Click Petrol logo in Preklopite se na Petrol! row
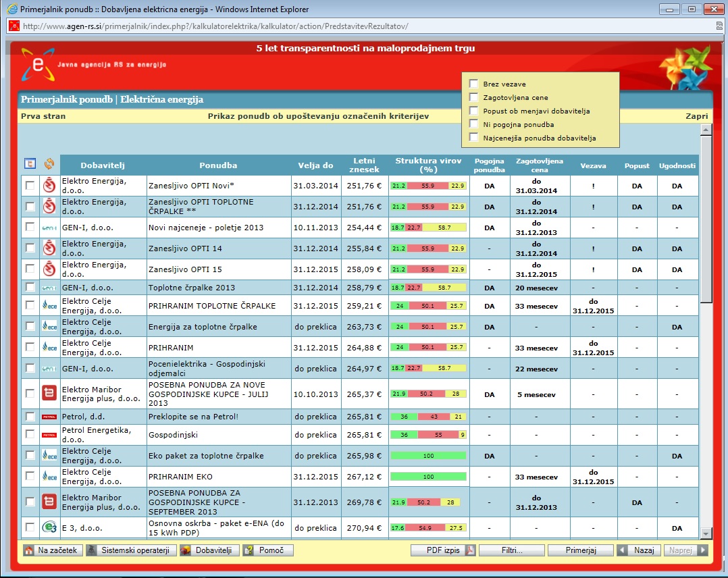Screen dimensions: 728x578 pyautogui.click(x=50, y=417)
